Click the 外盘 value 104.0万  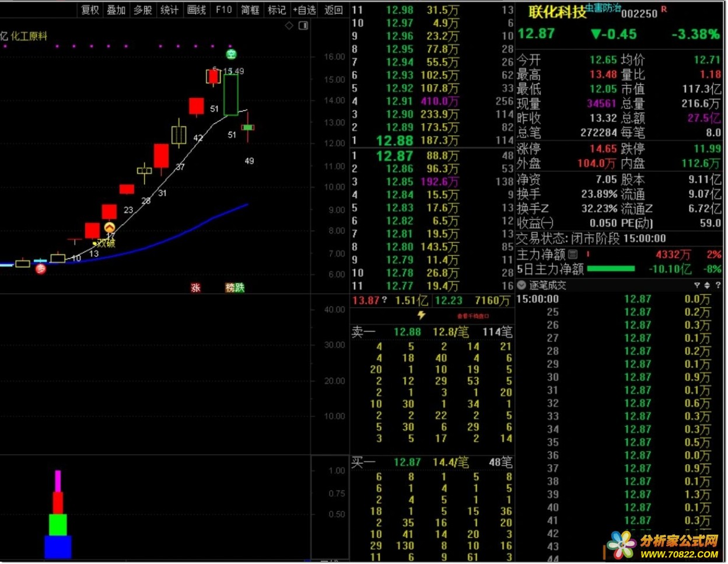point(596,163)
